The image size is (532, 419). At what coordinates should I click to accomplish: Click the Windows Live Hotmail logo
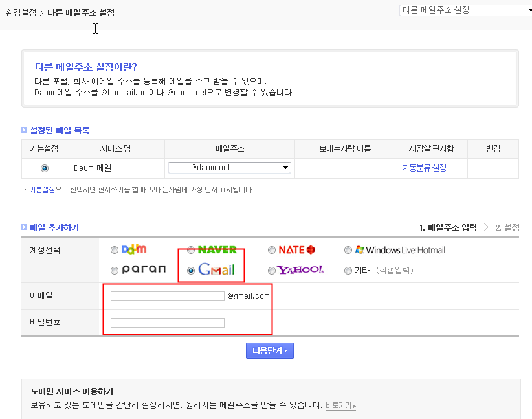tap(400, 250)
